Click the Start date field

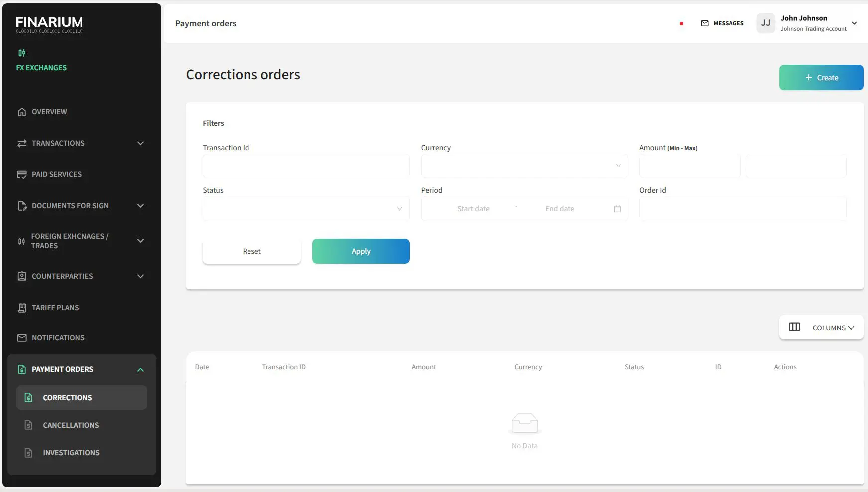click(x=473, y=209)
